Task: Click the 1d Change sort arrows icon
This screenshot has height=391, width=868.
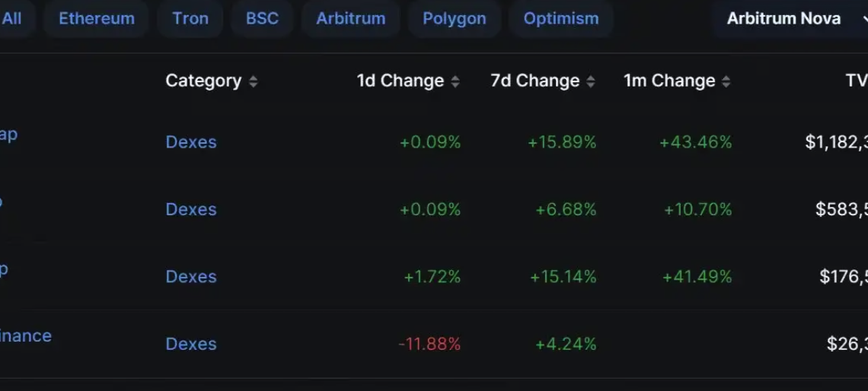Action: [x=455, y=81]
